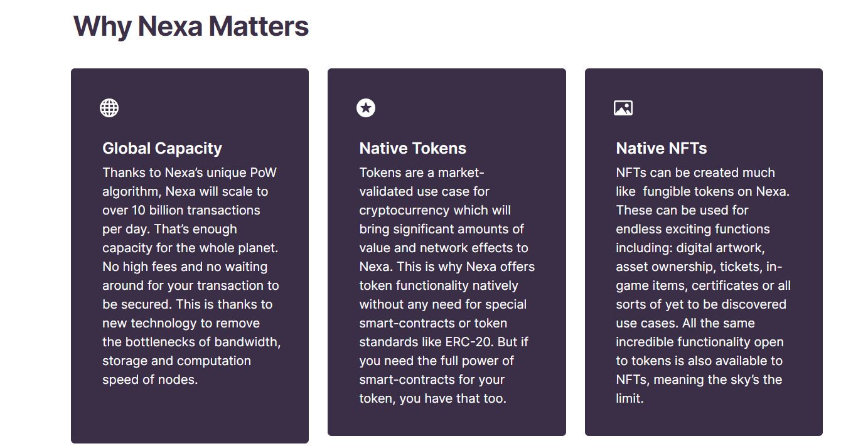Select the "Native NFTs" card title
The width and height of the screenshot is (868, 446).
pos(661,149)
